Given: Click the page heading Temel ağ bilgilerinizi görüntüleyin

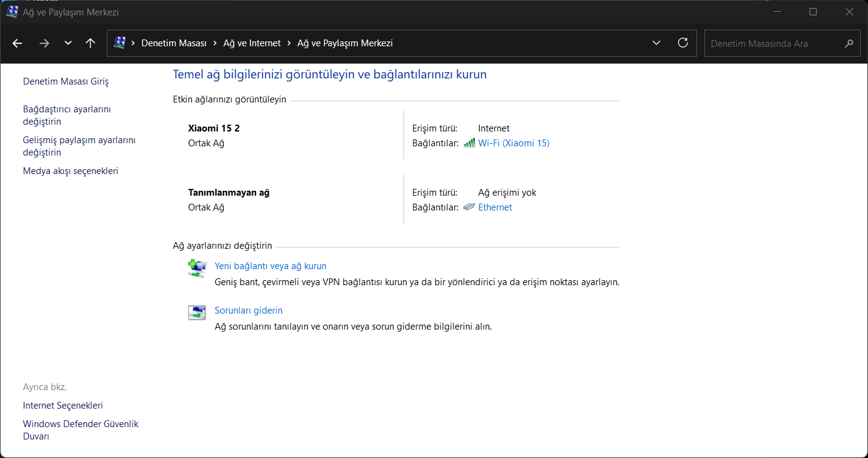Looking at the screenshot, I should [x=329, y=75].
